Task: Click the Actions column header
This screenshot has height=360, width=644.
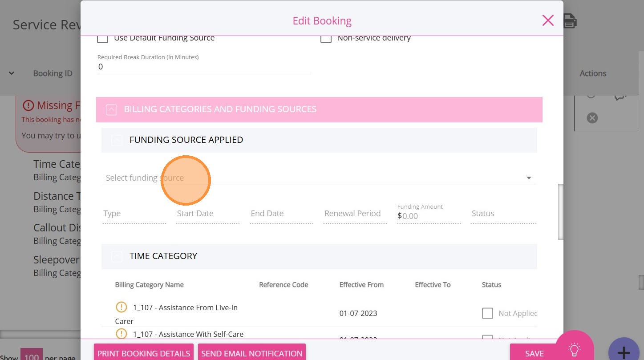Action: (592, 73)
